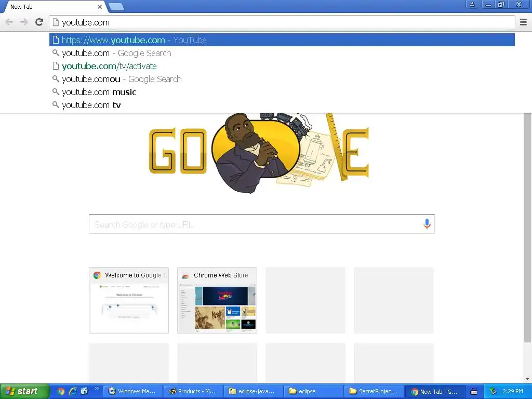Open the Windows start menu
Screen dimensions: 532x399
coord(24,391)
